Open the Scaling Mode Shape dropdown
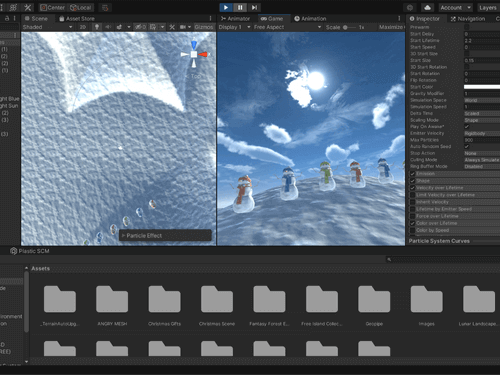This screenshot has width=500, height=375. click(482, 120)
